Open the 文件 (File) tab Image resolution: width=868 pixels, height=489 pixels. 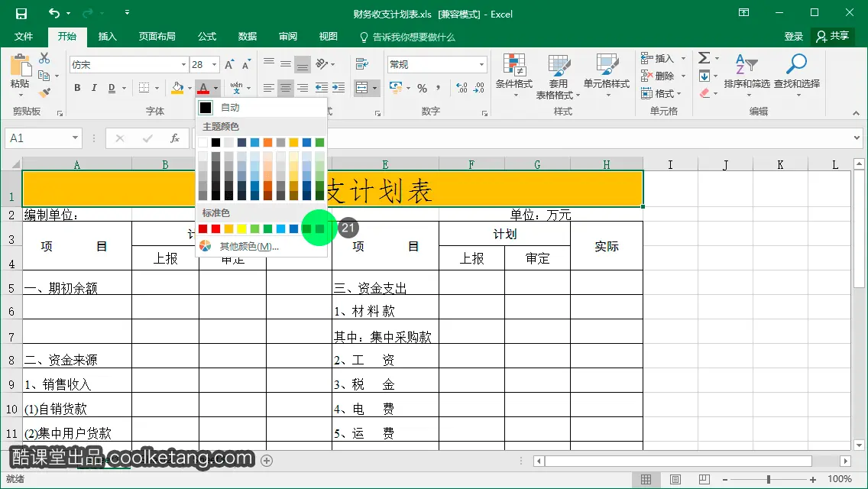coord(23,37)
